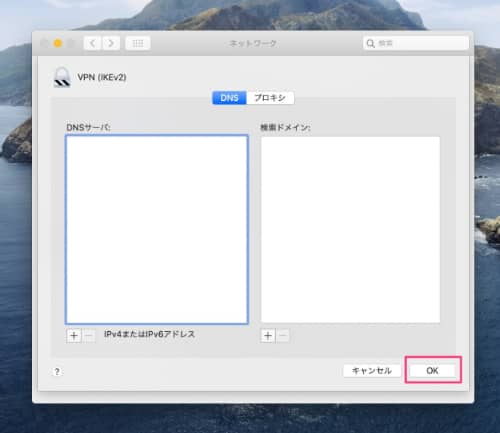The image size is (500, 433).
Task: Remove the DNS server with minus button
Action: point(89,336)
